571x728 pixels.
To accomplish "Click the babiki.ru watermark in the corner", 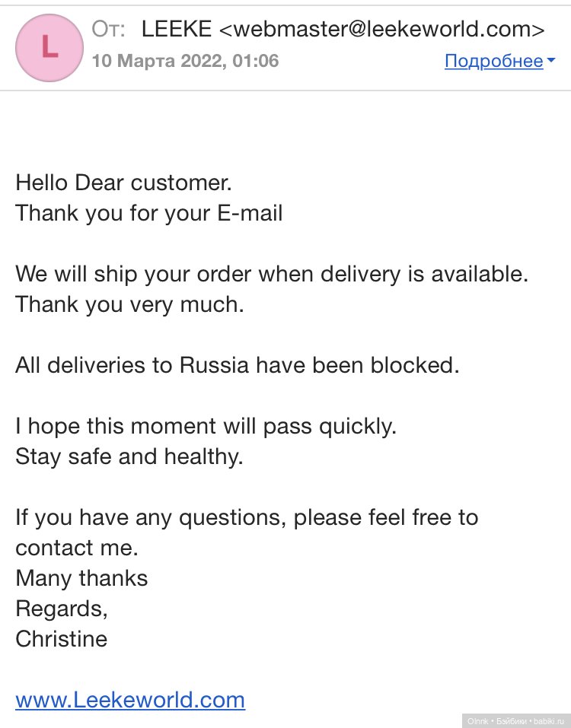I will (x=515, y=720).
